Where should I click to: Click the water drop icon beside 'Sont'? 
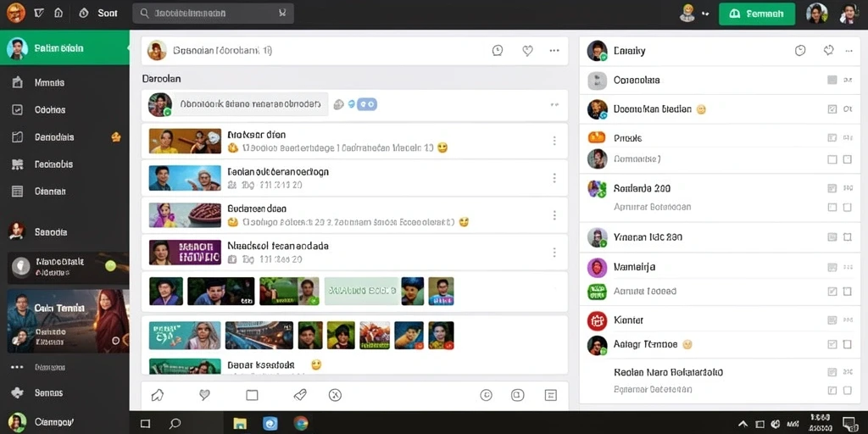[x=84, y=13]
